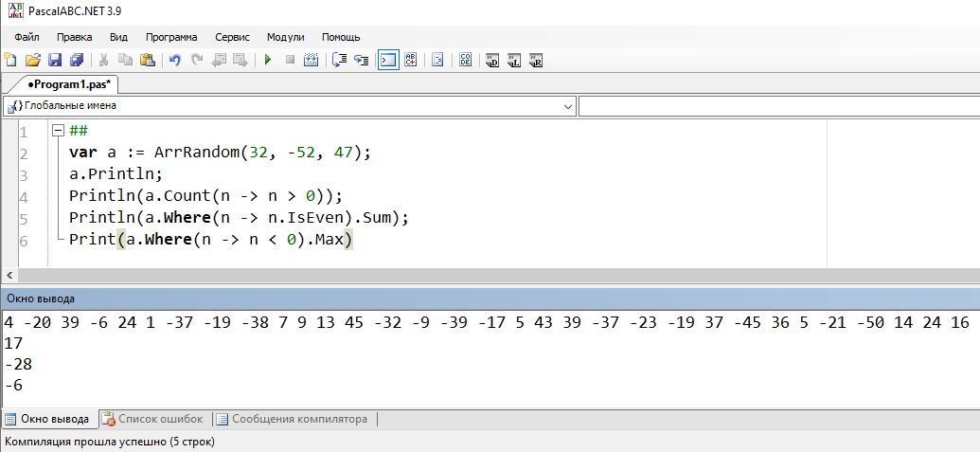Save the current file (single floppy disk icon)
Image resolution: width=980 pixels, height=452 pixels.
pyautogui.click(x=55, y=60)
